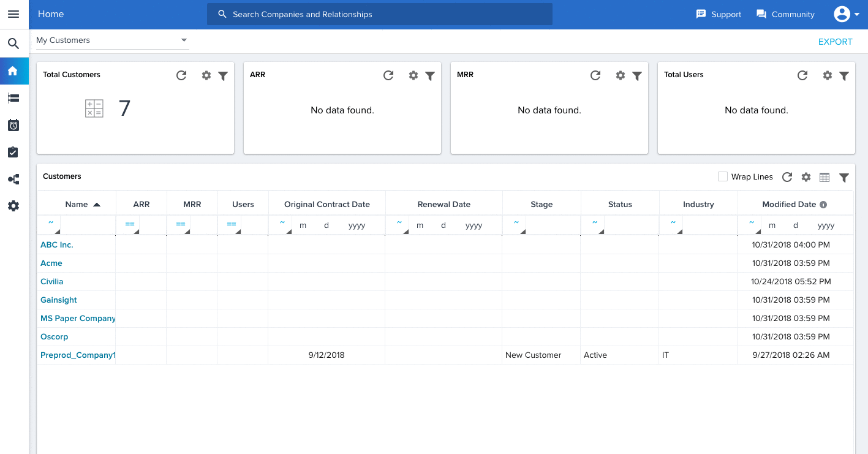Open the Support link

click(x=719, y=14)
